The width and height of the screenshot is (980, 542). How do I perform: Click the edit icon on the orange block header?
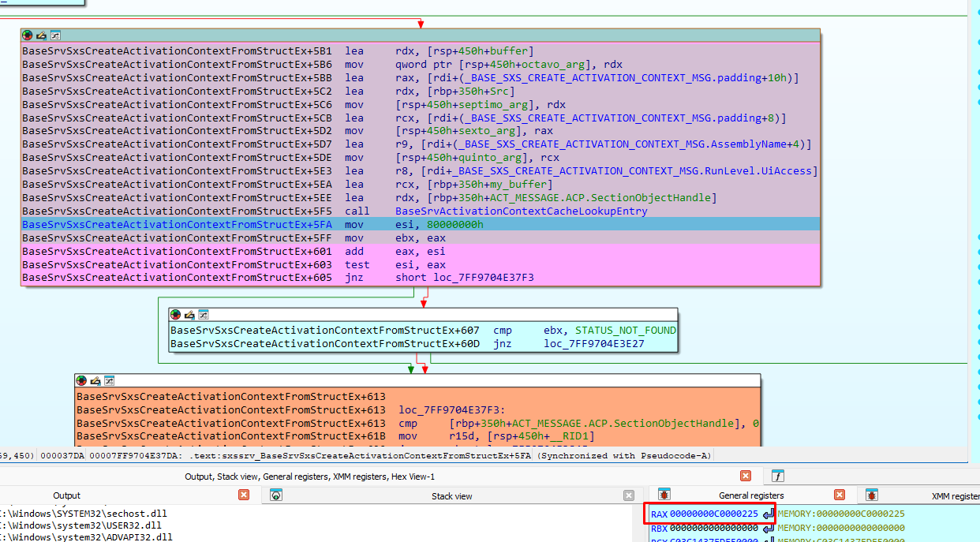pos(95,380)
